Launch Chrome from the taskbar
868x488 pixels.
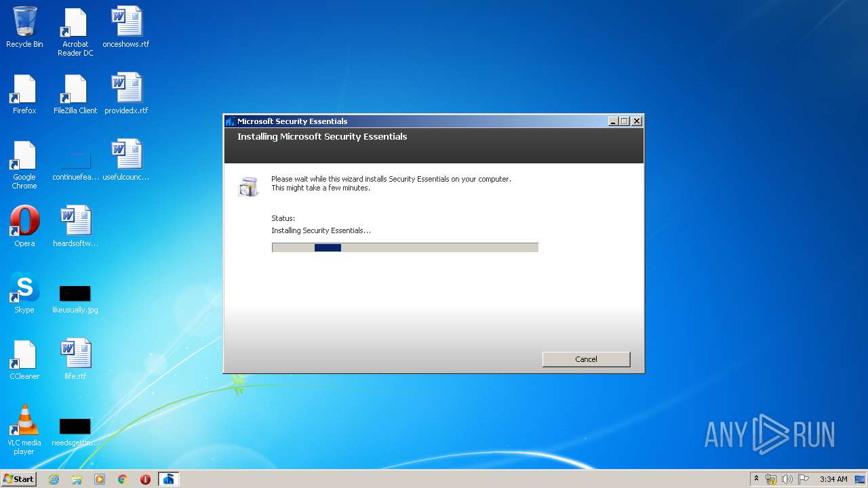[x=123, y=479]
